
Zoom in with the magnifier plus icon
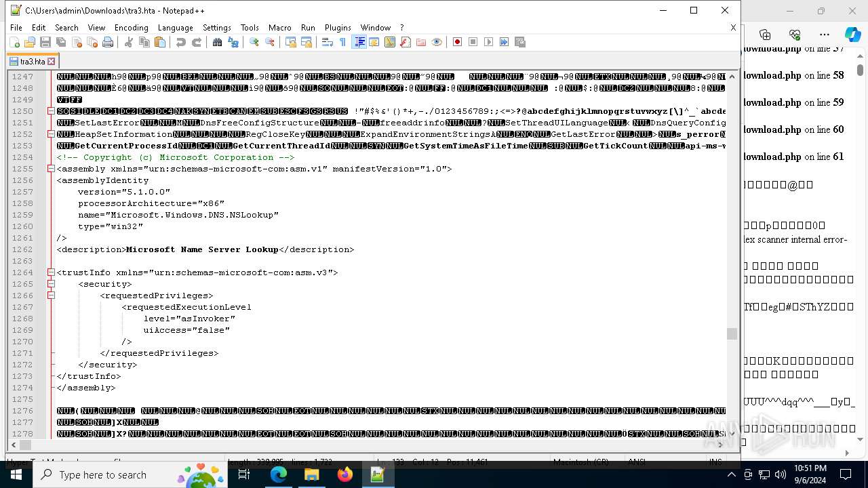click(x=254, y=42)
